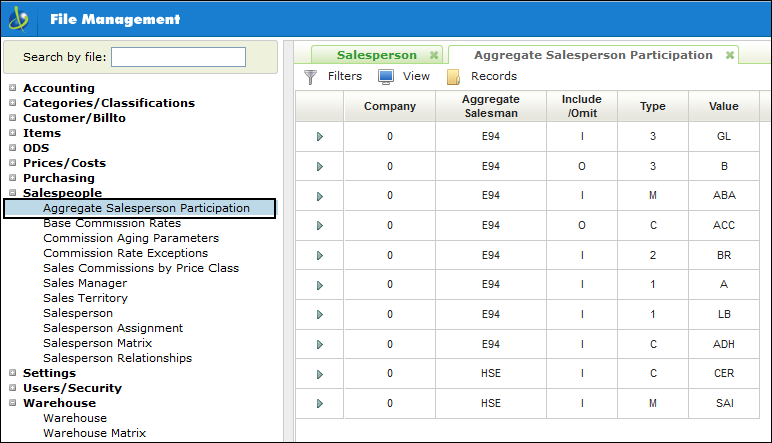Click the Records folder icon
Screen dimensions: 772x443
click(453, 76)
